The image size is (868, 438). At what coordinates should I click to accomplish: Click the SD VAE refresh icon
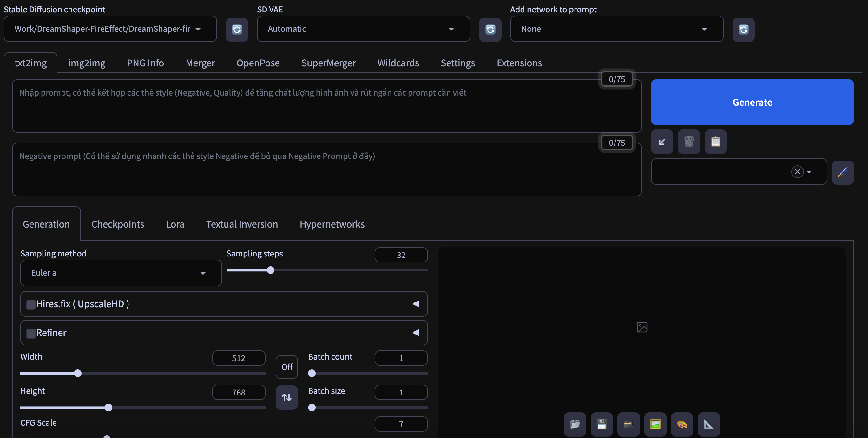pos(490,30)
